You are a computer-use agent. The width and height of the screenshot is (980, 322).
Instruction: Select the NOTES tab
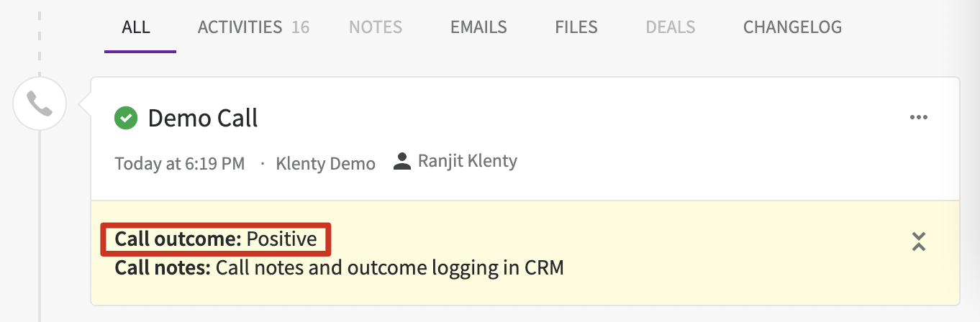375,27
